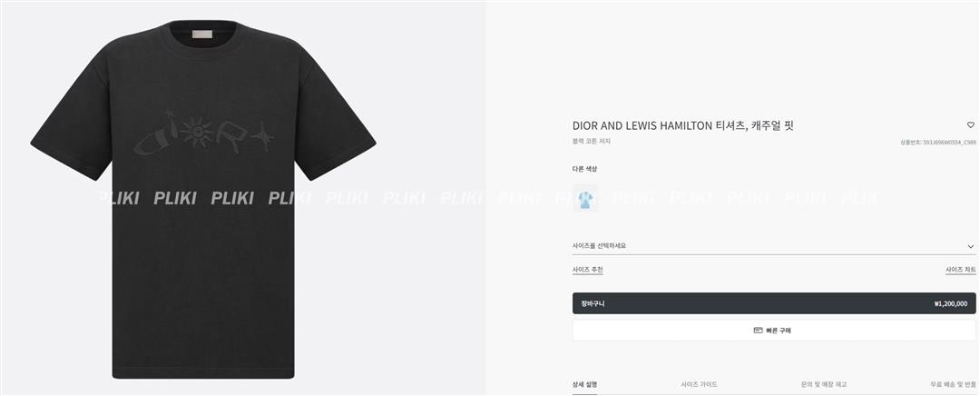Image resolution: width=980 pixels, height=396 pixels.
Task: Open the 문의 및 매장 재고 tab
Action: 824,384
